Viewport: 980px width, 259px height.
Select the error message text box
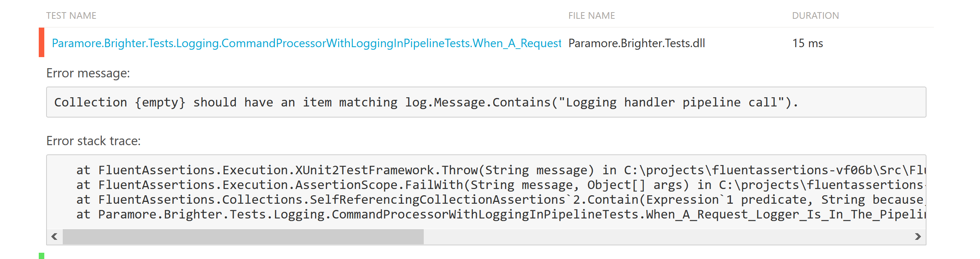pos(490,102)
